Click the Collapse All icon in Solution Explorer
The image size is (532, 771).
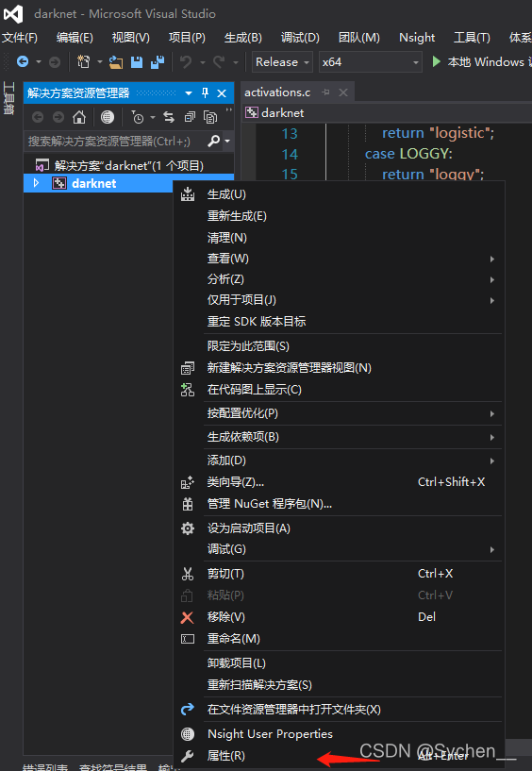pos(190,117)
